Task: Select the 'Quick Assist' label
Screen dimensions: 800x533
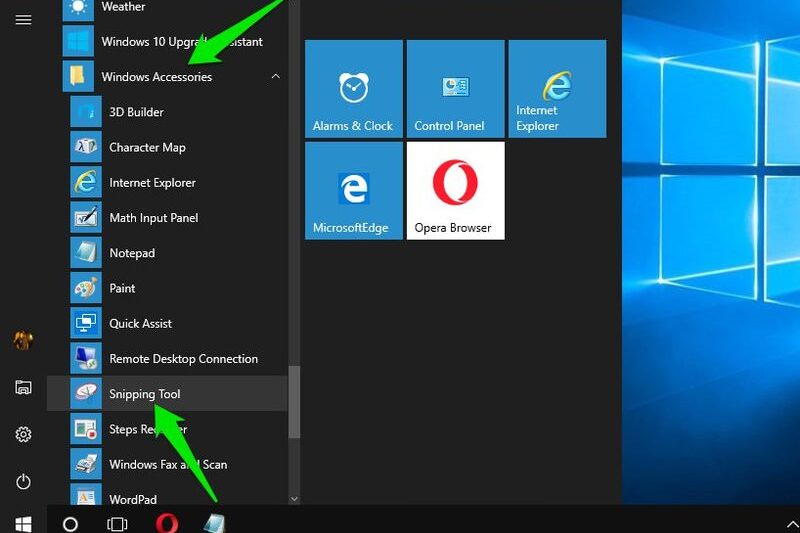Action: coord(140,323)
